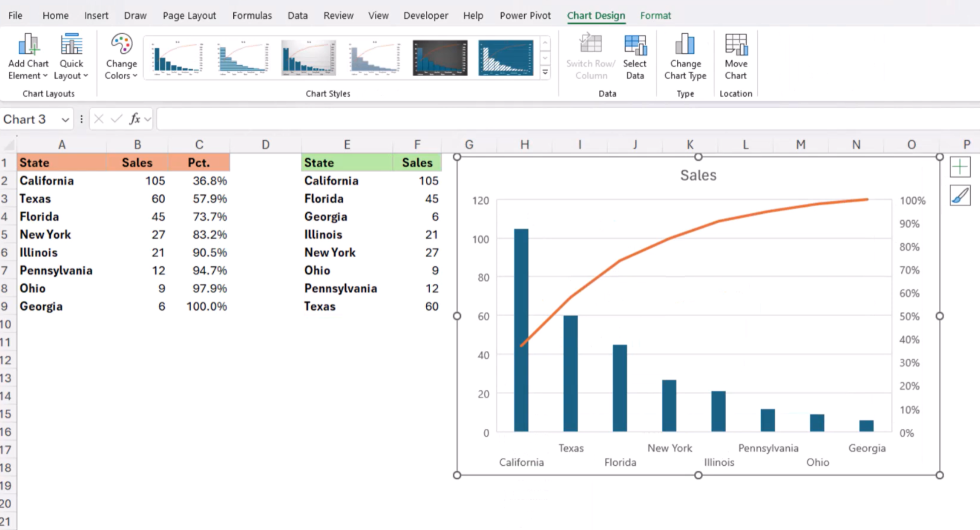
Task: Click the bottom-center chart resize handle
Action: [x=698, y=475]
